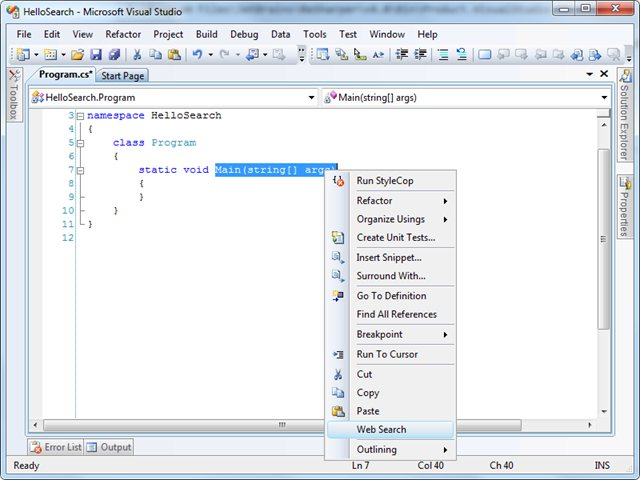Choose Copy in the context menu

coord(391,393)
